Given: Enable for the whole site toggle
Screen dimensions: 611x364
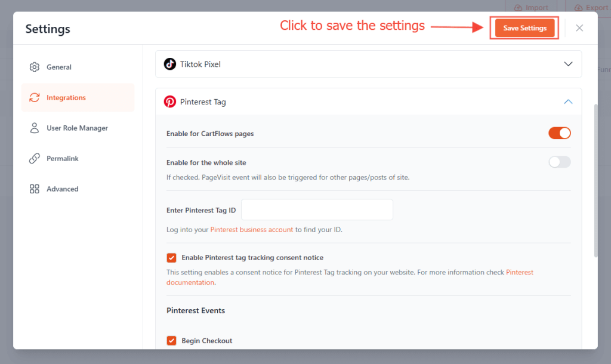Looking at the screenshot, I should pyautogui.click(x=559, y=162).
